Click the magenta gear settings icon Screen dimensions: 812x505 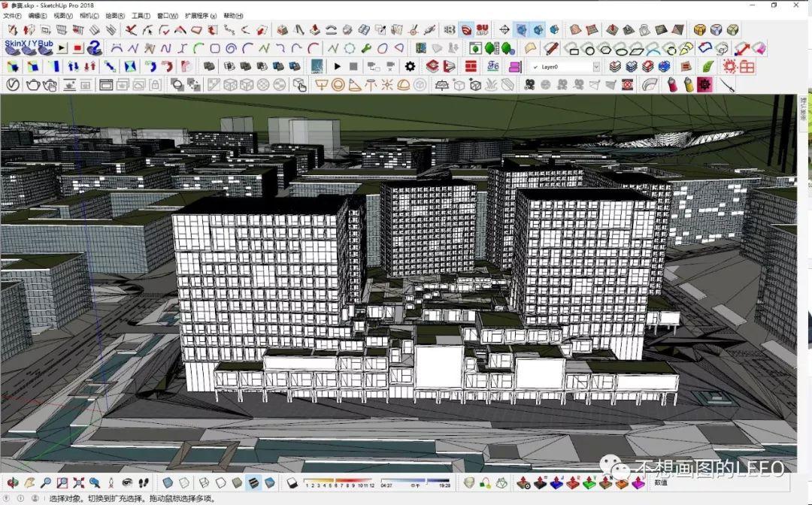point(704,85)
